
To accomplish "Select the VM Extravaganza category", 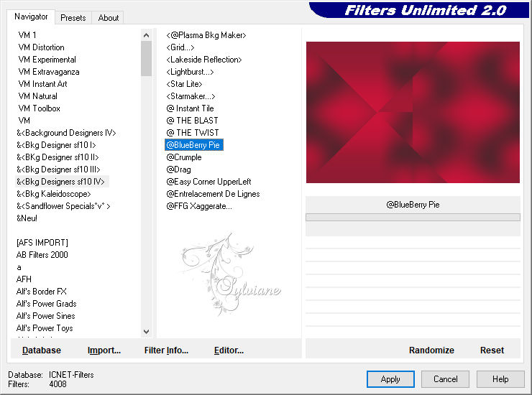I will [x=49, y=72].
